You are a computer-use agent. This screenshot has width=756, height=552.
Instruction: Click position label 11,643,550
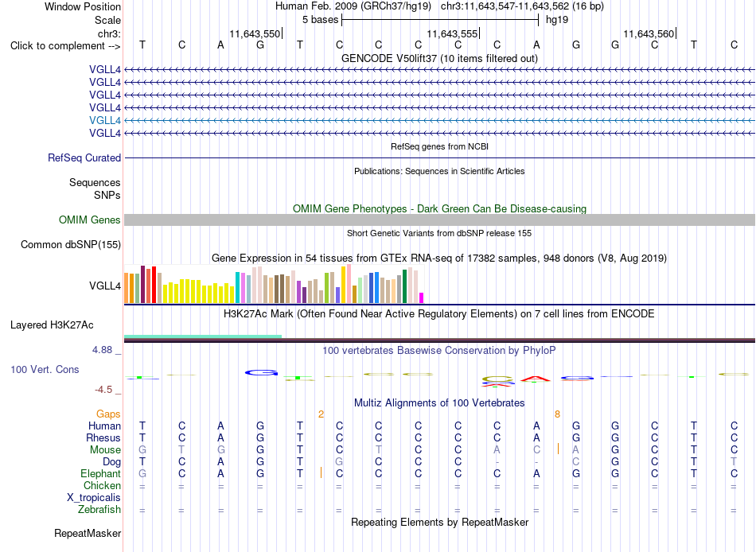(x=255, y=33)
